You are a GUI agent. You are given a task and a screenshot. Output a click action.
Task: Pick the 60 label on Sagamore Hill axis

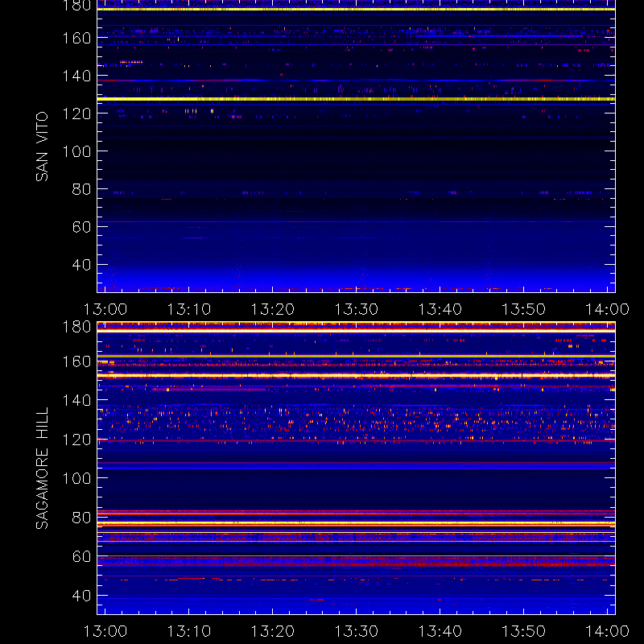point(81,556)
